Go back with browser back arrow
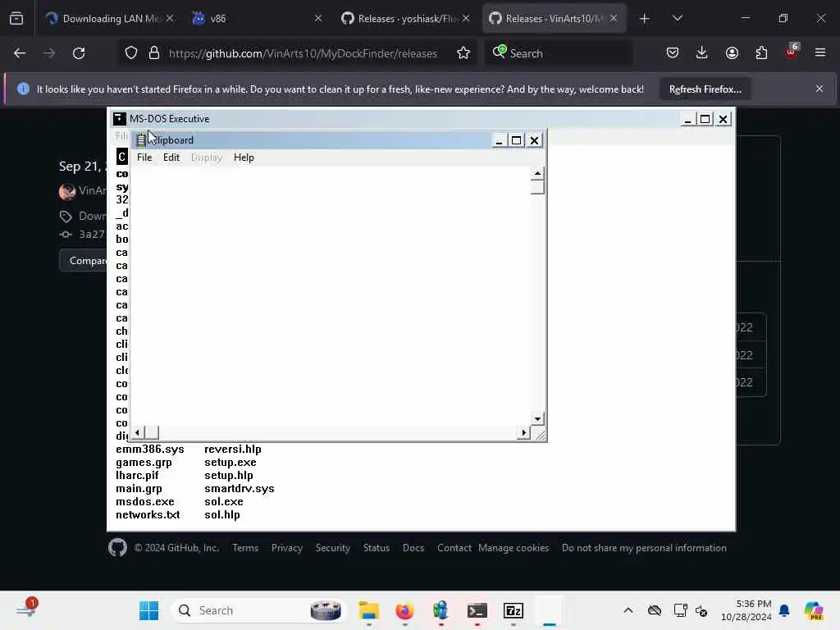The width and height of the screenshot is (840, 630). click(x=20, y=53)
